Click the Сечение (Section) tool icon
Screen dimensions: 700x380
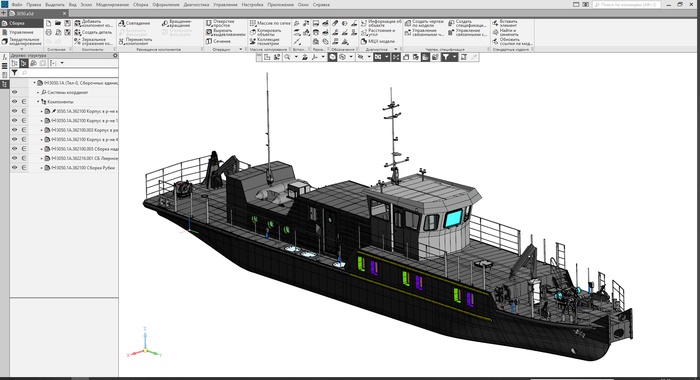click(208, 41)
